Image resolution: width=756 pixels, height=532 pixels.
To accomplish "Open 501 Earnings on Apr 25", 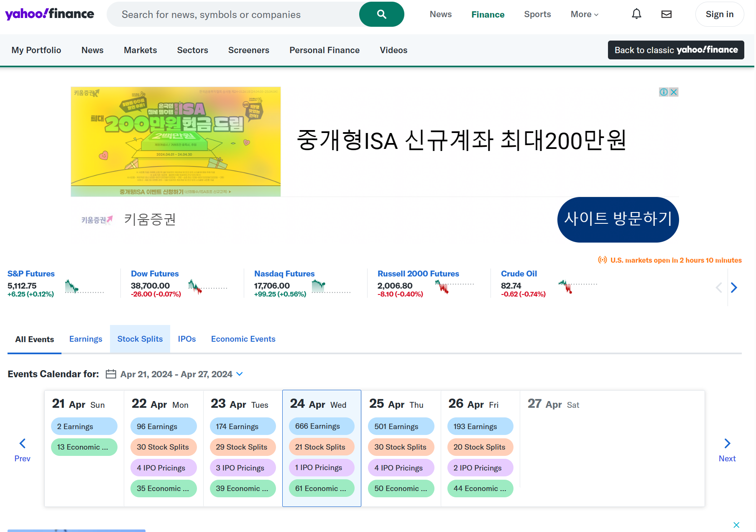I will point(401,426).
